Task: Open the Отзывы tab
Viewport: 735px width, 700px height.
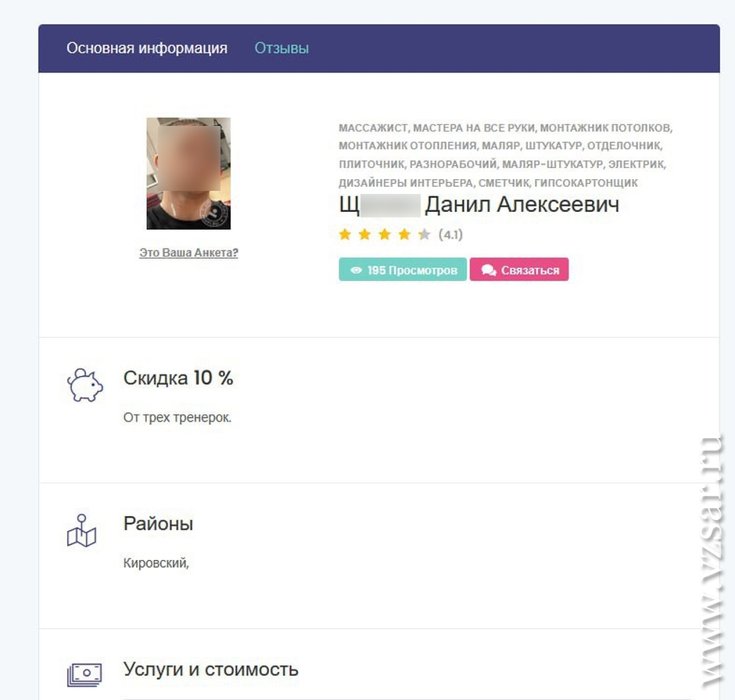Action: 281,48
